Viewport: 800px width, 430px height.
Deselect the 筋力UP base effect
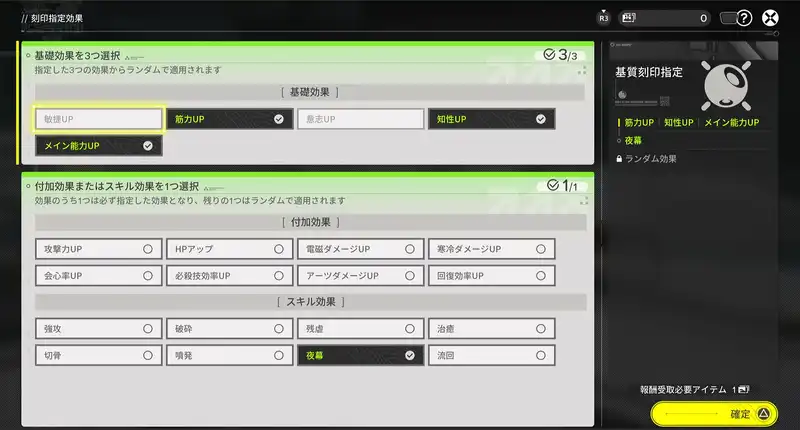tap(230, 119)
